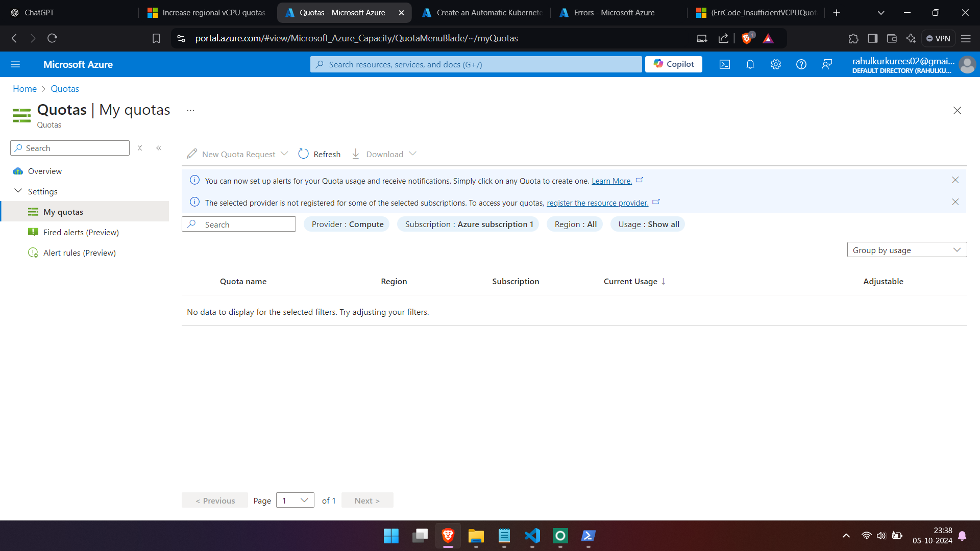Click the quota filter Search field
Screen dimensions: 980x551
(x=239, y=224)
